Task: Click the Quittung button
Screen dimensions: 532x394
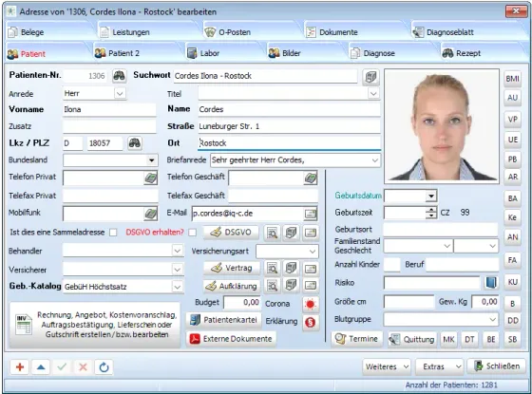Action: click(x=412, y=339)
